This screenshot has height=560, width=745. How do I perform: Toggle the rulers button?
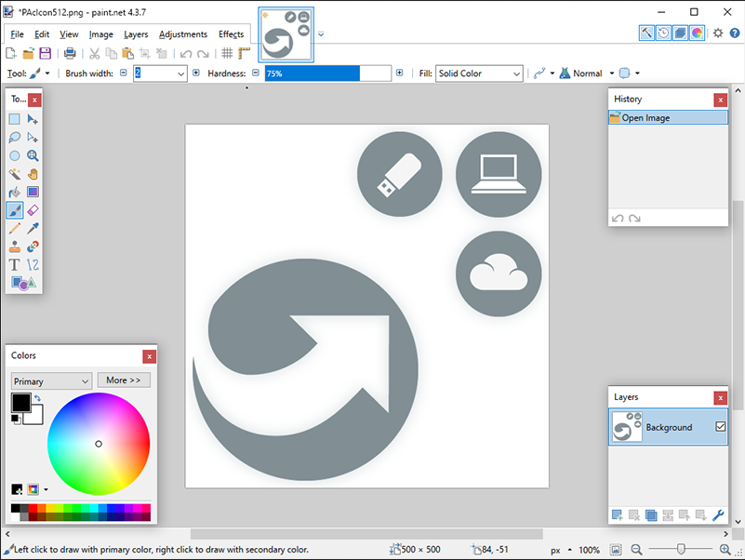tap(244, 53)
